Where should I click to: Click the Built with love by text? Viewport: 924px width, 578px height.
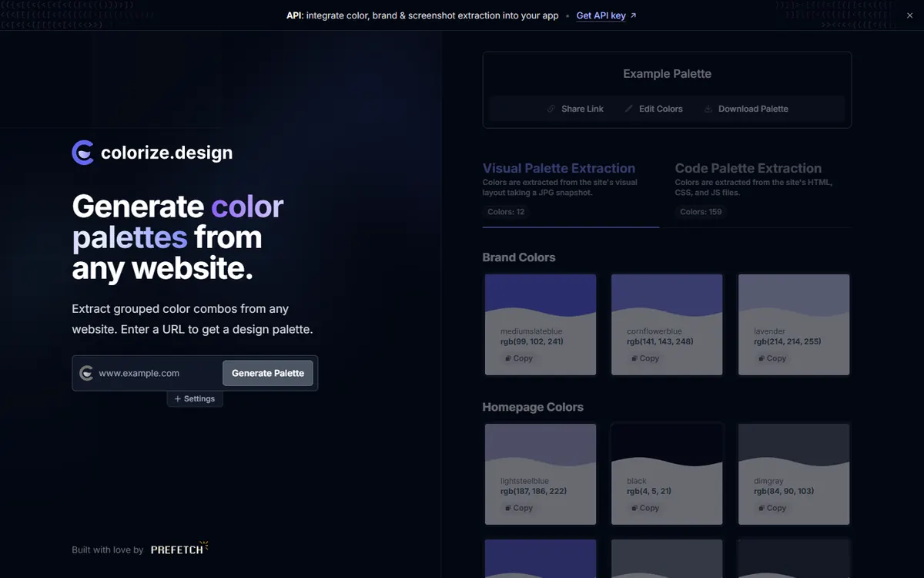108,550
